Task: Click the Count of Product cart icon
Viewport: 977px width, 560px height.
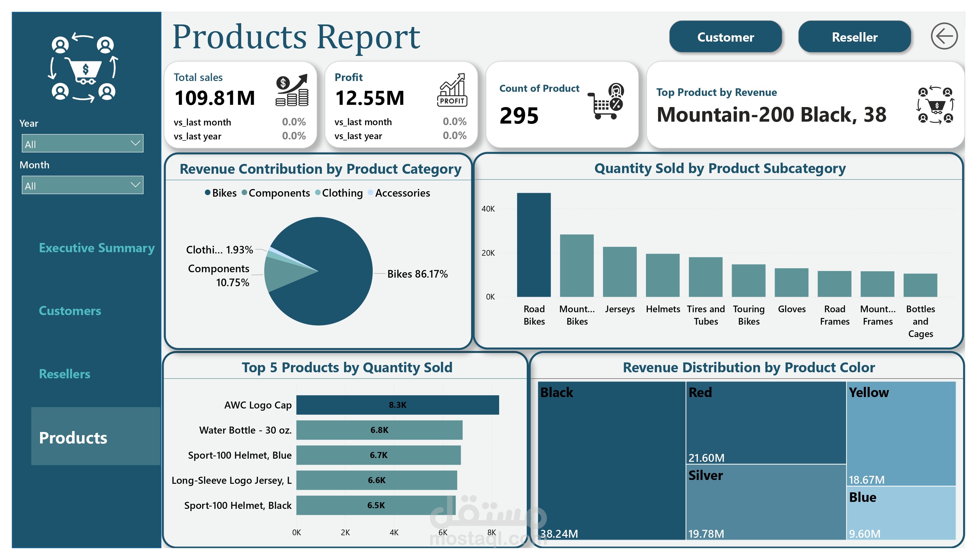Action: click(x=606, y=102)
